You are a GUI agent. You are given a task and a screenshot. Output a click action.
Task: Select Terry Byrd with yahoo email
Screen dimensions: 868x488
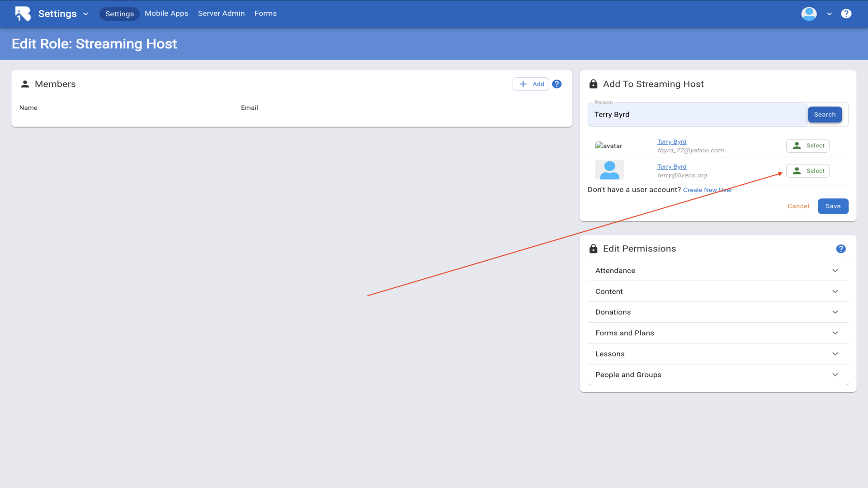(x=807, y=145)
